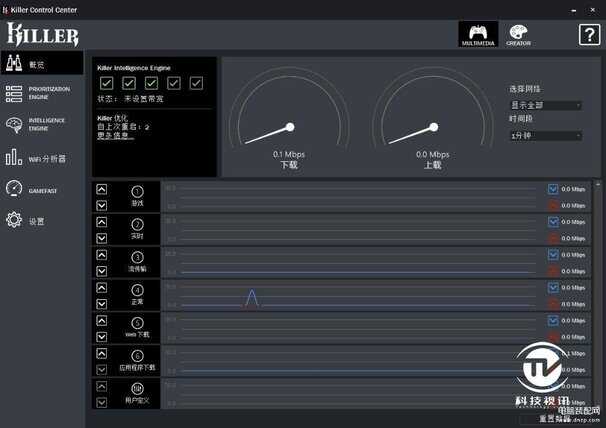Click the red upload indicator in priority 1 row
The image size is (606, 428).
(x=553, y=205)
